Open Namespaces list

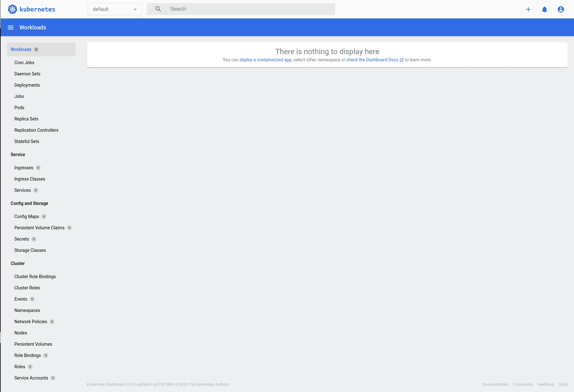point(27,310)
